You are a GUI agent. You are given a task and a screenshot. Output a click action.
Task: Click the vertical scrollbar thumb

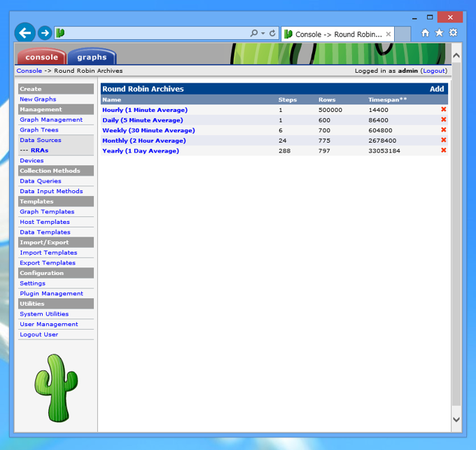456,234
